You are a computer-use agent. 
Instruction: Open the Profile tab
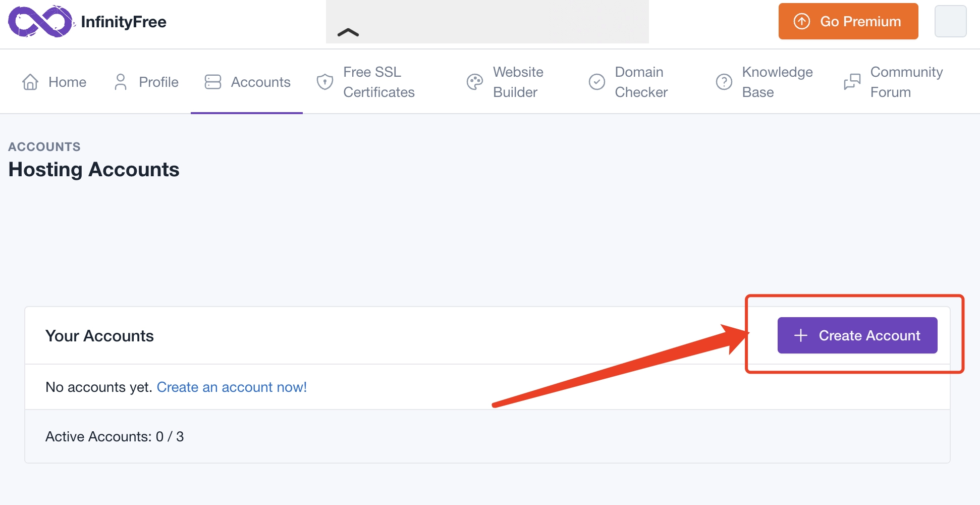click(158, 82)
